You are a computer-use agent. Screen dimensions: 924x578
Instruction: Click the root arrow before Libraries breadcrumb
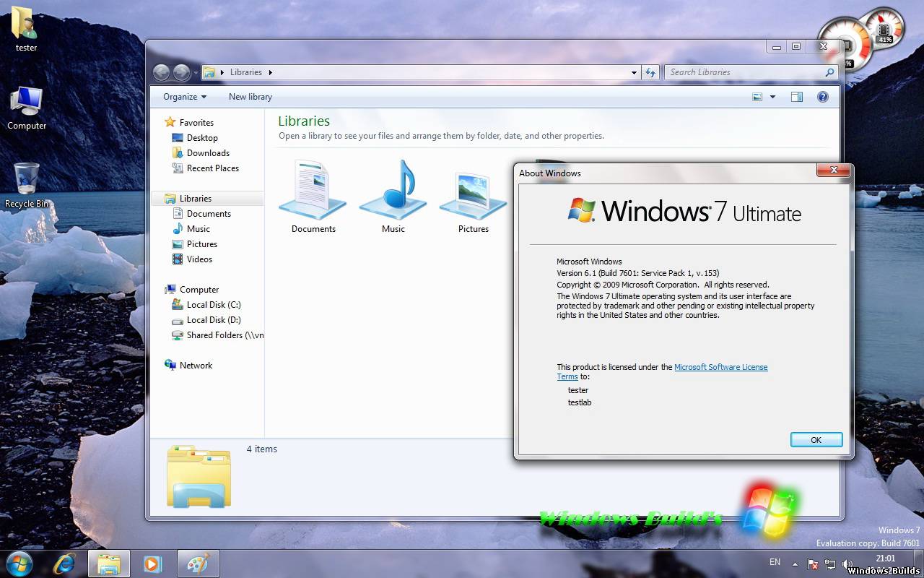(x=222, y=72)
